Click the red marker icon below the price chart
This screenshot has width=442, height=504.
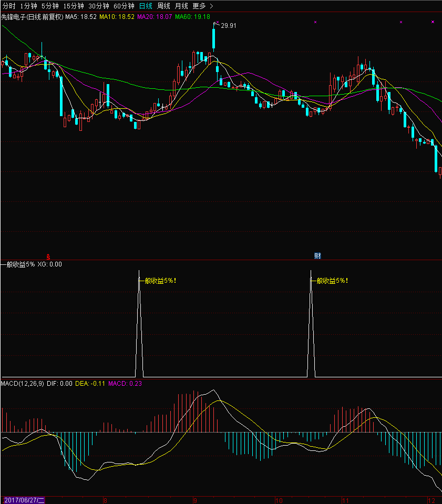point(48,256)
